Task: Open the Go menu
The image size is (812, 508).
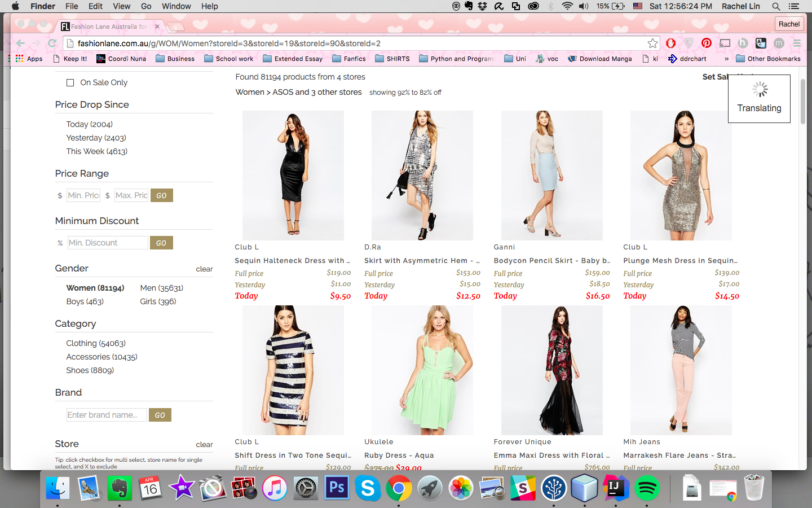Action: [x=146, y=6]
